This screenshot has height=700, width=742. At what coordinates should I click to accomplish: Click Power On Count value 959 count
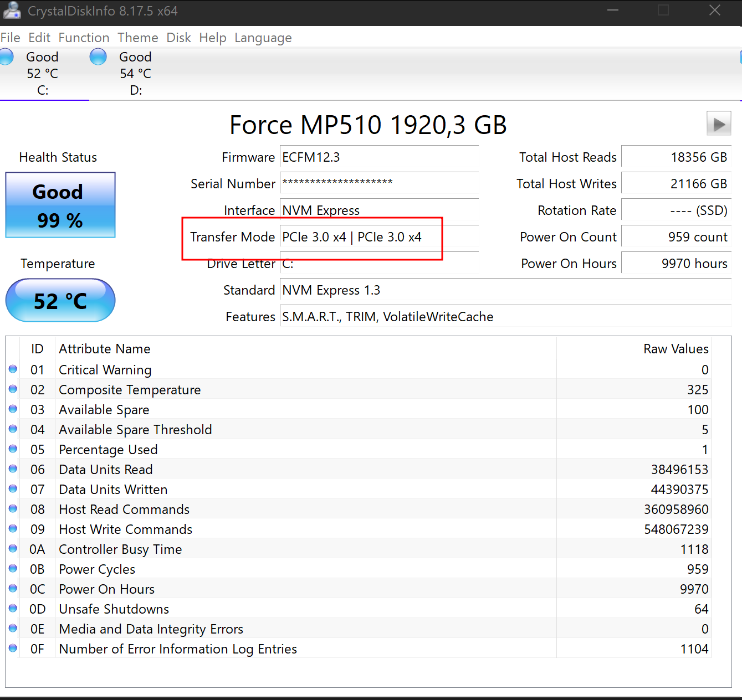pyautogui.click(x=676, y=237)
